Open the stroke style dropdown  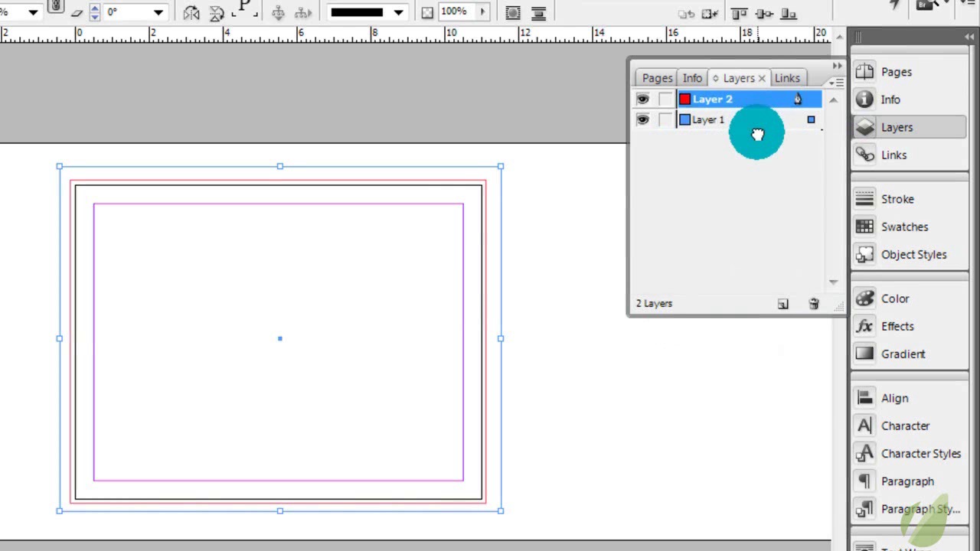(398, 12)
